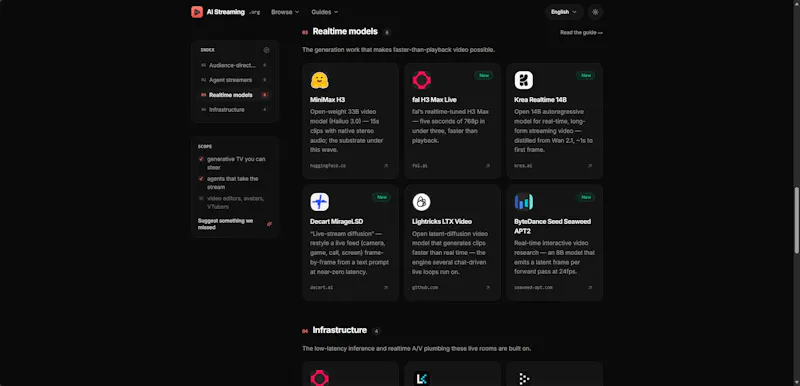Open external arrow on Krea Realtime 14B card
The width and height of the screenshot is (800, 386).
(x=590, y=166)
